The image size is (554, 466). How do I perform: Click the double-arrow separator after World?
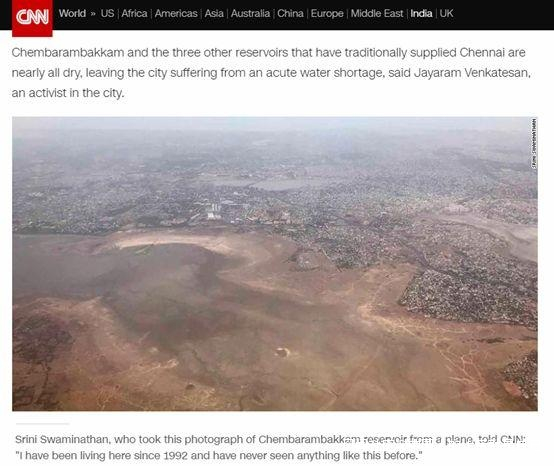(93, 14)
